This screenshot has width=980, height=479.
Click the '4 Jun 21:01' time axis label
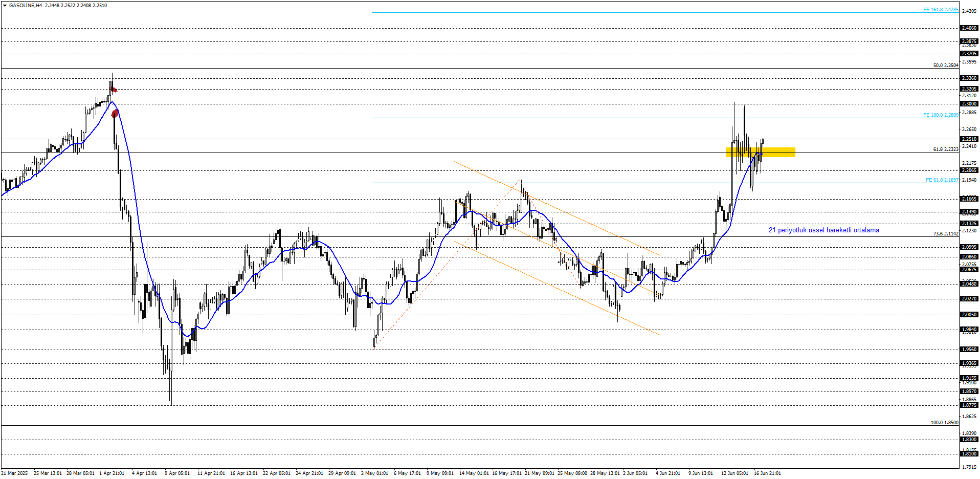coord(668,473)
